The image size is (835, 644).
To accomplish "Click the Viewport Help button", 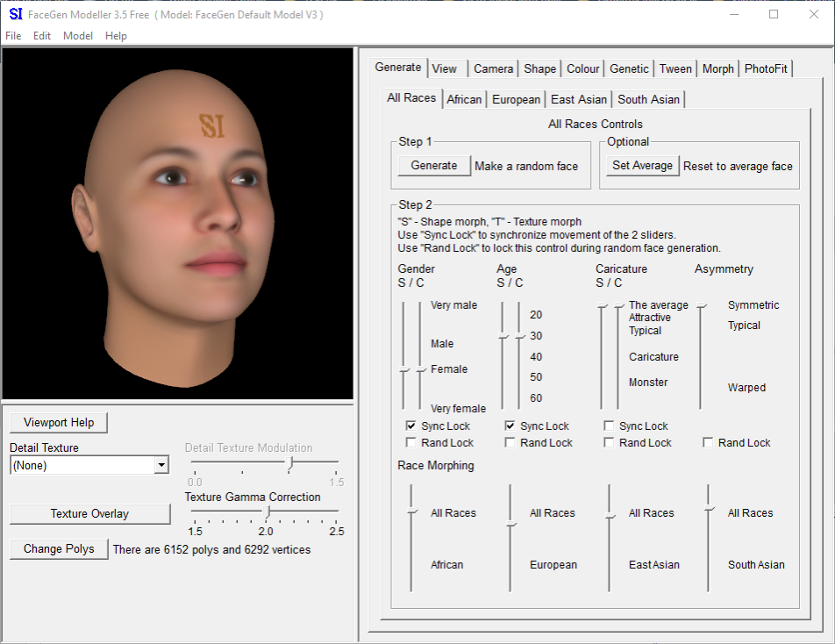I will coord(59,422).
